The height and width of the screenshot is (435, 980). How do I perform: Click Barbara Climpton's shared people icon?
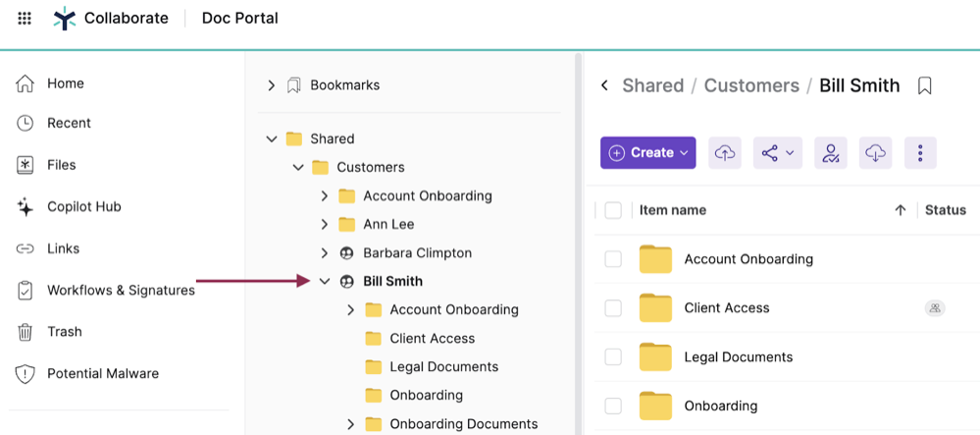click(346, 253)
